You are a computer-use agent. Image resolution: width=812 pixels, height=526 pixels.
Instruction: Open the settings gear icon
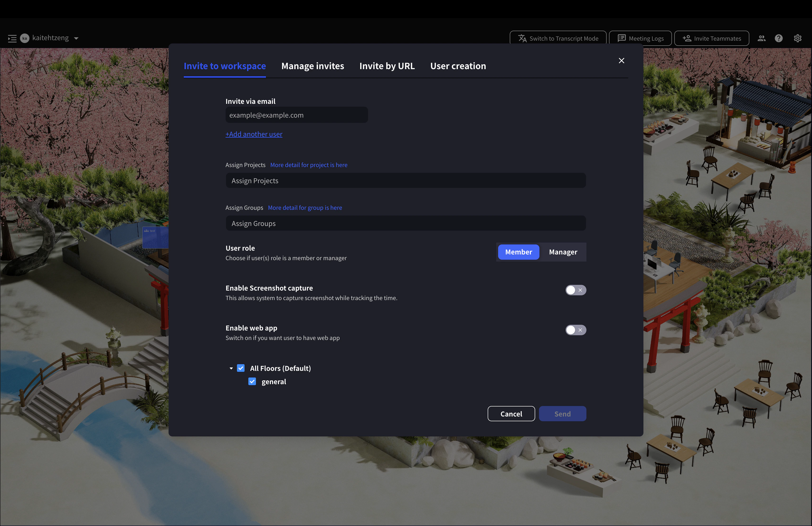tap(798, 38)
